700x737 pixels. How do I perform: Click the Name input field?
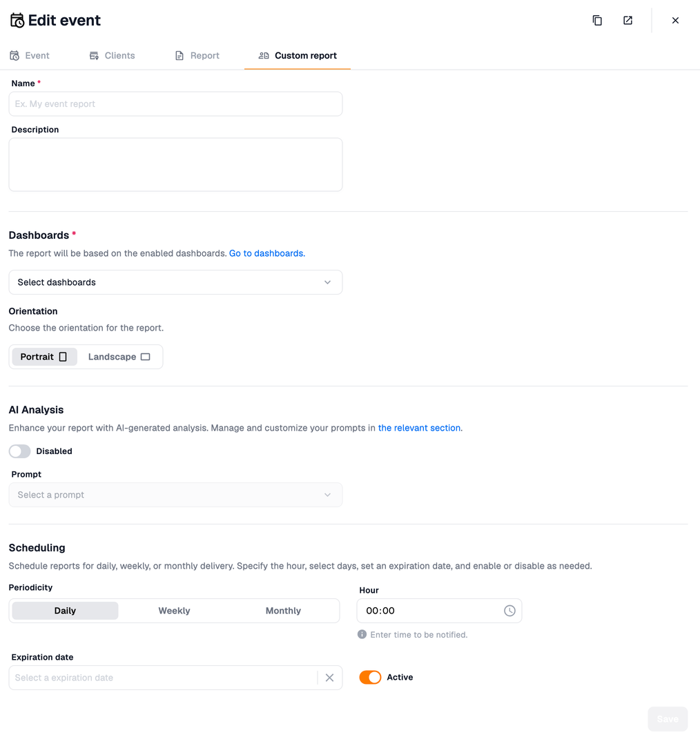[x=175, y=104]
